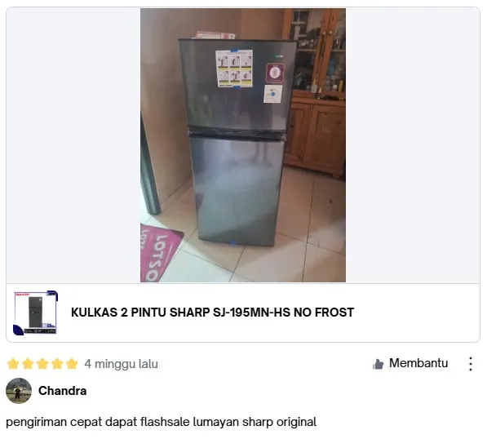Screen dimensions: 487x448
Task: Click the lower fridge door in photo
Action: (237, 189)
